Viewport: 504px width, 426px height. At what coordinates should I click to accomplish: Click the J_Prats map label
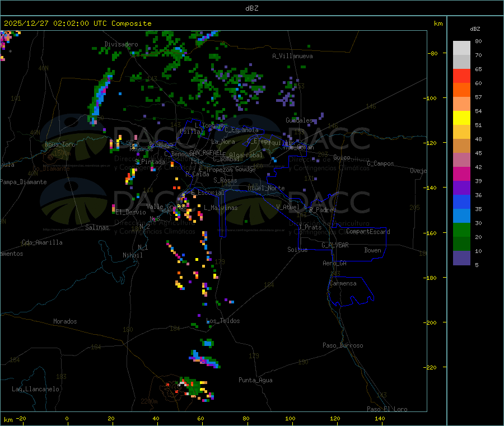click(310, 227)
